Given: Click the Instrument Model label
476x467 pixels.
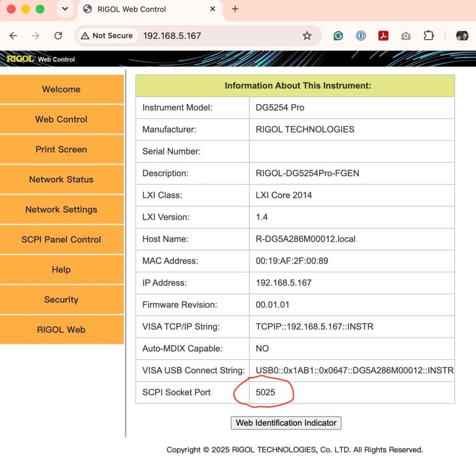Looking at the screenshot, I should tap(177, 107).
